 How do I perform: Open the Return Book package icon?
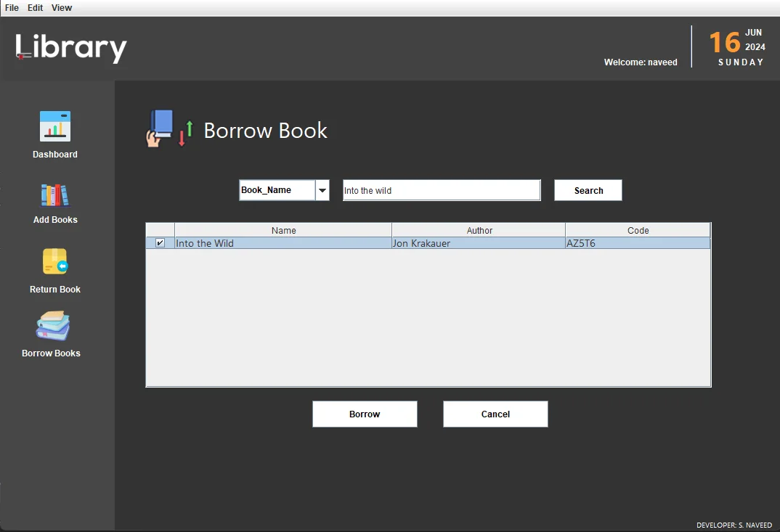pos(54,261)
